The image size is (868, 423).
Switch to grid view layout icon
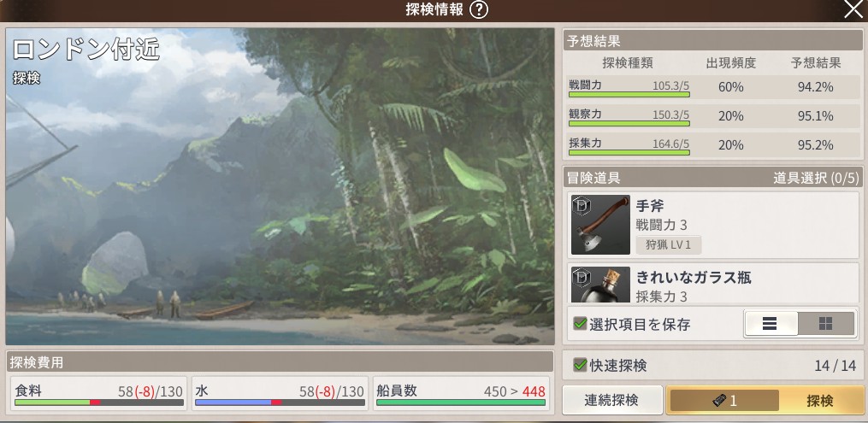point(826,324)
